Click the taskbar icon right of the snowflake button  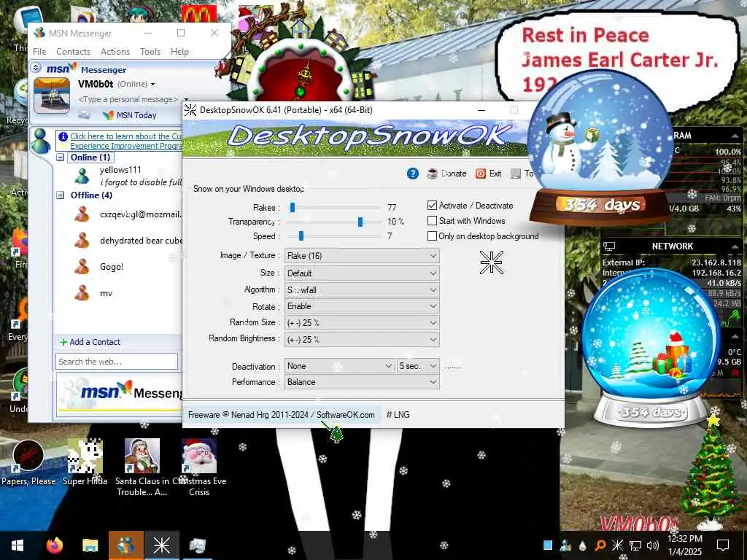[197, 545]
